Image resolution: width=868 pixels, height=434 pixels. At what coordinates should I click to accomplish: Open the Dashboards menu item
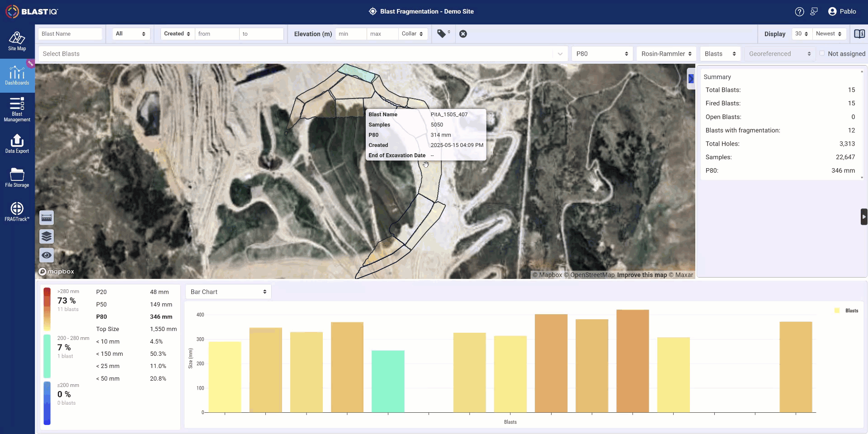coord(17,75)
